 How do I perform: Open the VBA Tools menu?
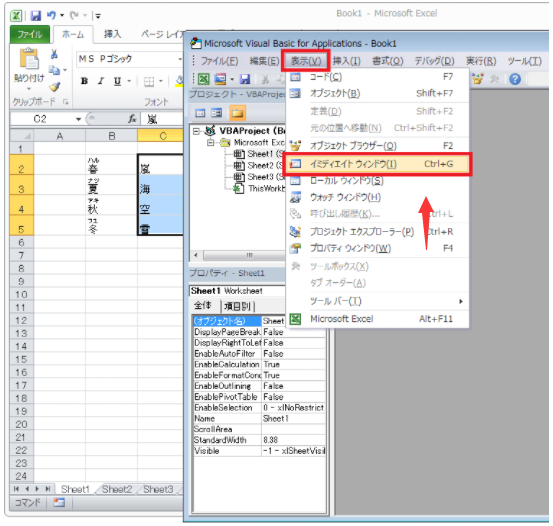pos(524,61)
